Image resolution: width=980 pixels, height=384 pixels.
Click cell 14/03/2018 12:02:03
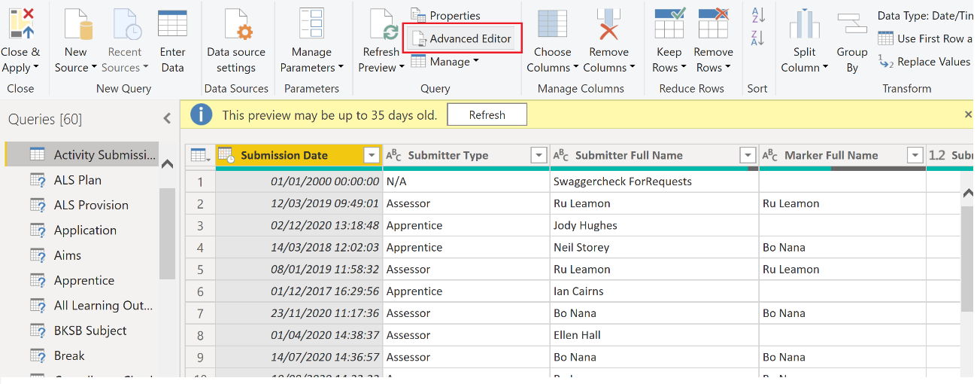click(299, 247)
